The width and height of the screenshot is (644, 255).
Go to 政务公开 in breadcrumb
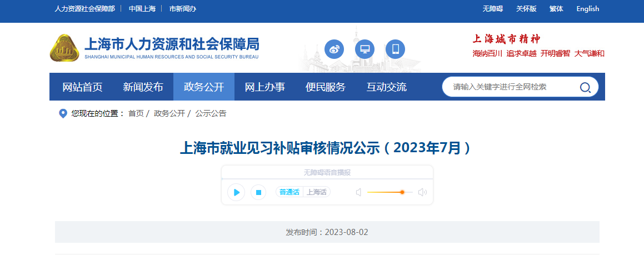[x=169, y=114]
